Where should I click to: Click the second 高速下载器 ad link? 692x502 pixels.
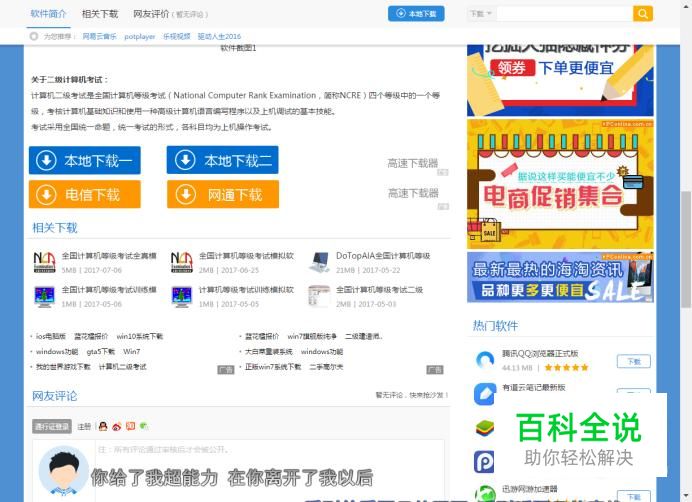tap(413, 193)
